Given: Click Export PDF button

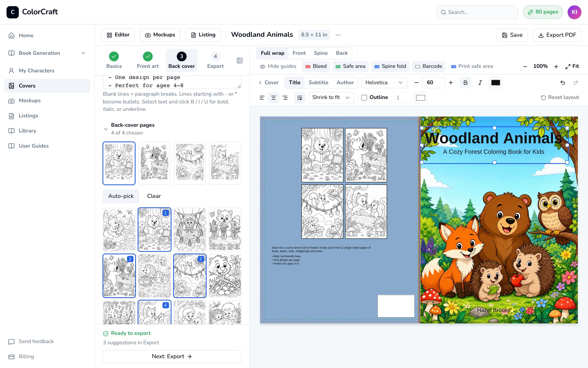Looking at the screenshot, I should [557, 35].
